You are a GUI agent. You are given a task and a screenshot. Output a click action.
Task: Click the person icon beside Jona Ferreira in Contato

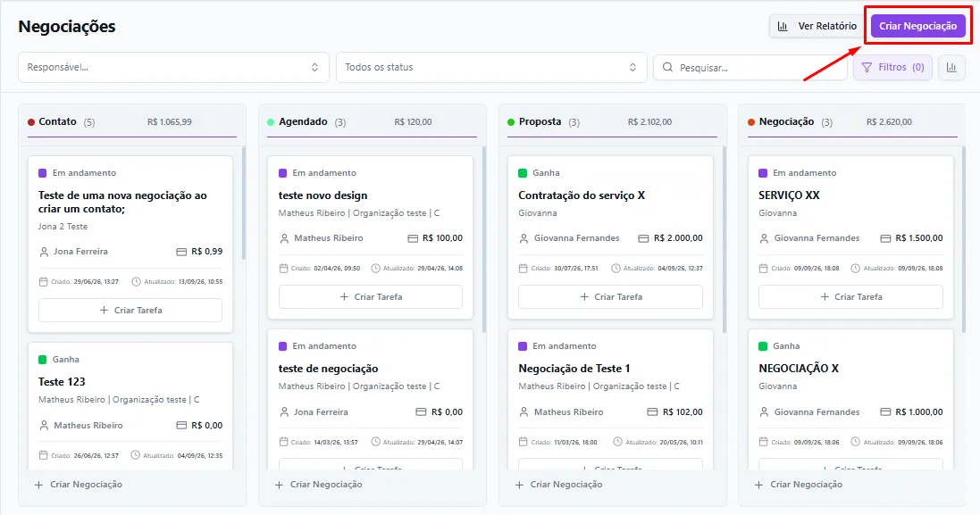pos(44,253)
